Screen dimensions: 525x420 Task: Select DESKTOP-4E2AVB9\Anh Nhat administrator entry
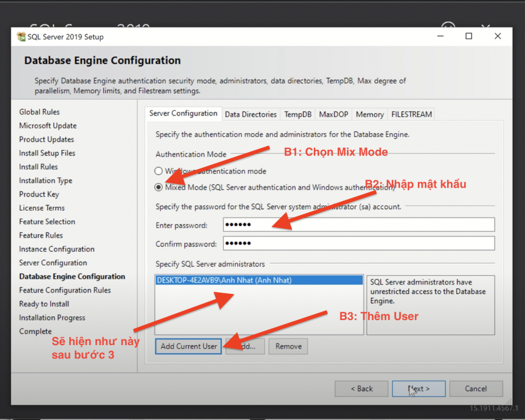coord(259,280)
